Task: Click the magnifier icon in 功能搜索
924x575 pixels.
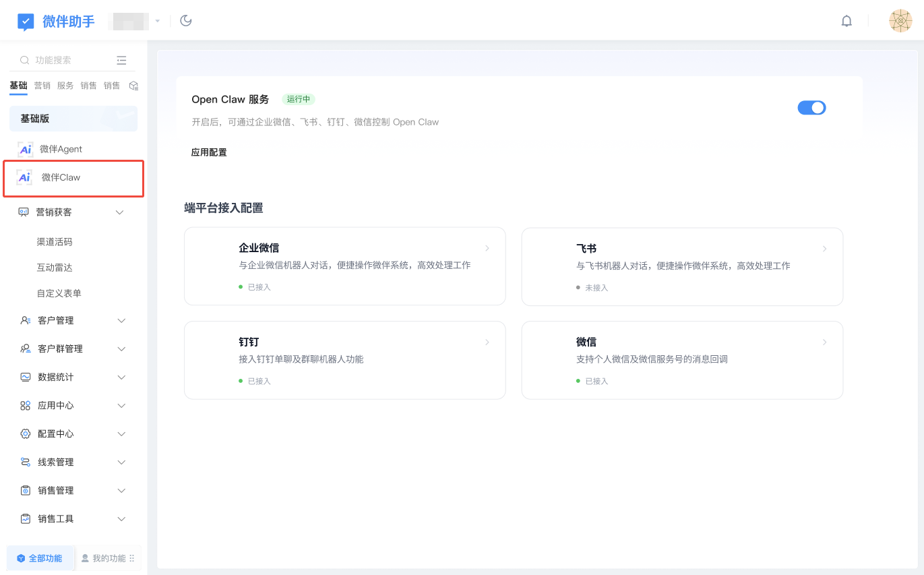Action: [25, 60]
